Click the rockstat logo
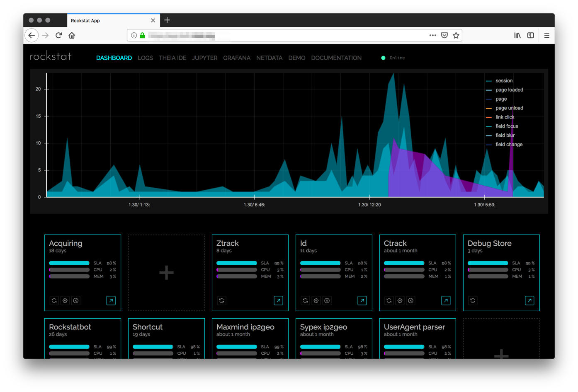578x392 pixels. pos(51,56)
